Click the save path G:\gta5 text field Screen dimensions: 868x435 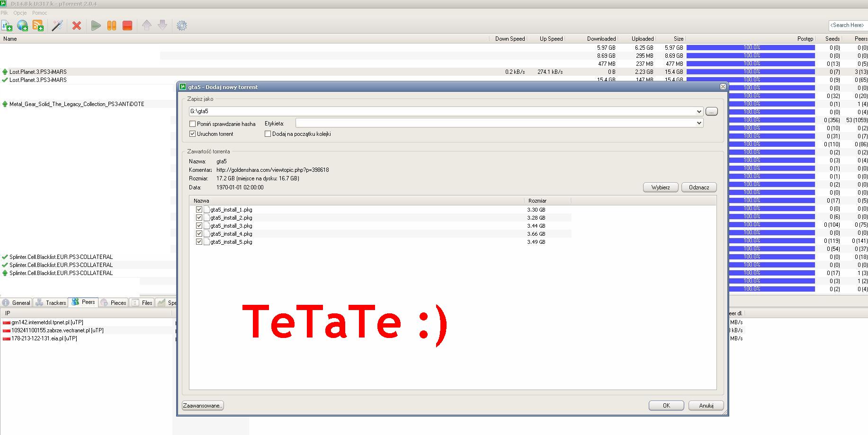tap(442, 112)
